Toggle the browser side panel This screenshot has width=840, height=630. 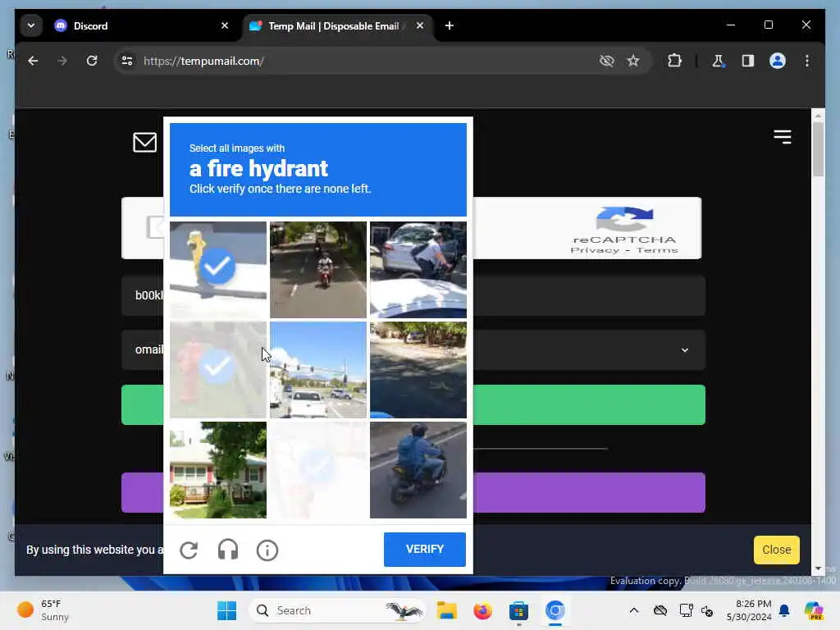coord(748,61)
